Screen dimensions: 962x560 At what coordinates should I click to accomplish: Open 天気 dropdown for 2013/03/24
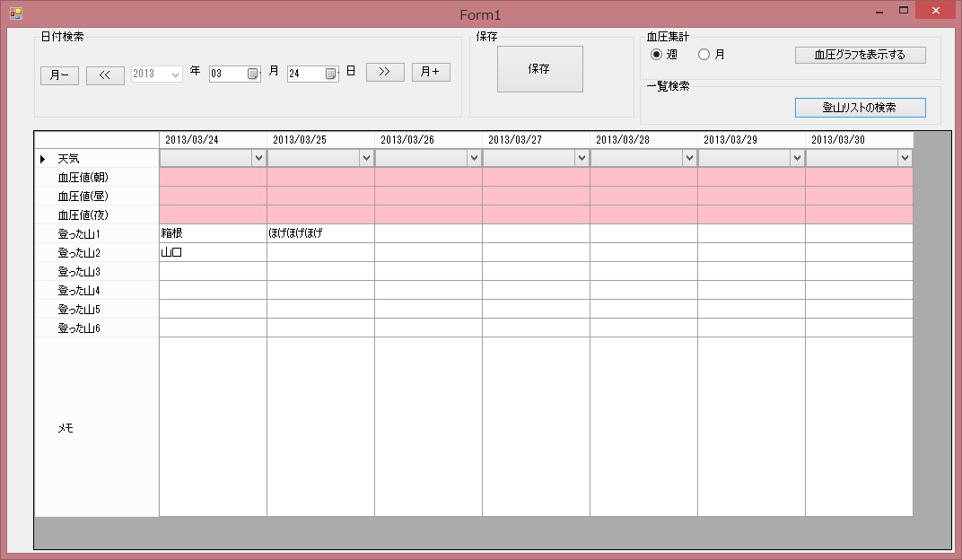coord(258,158)
